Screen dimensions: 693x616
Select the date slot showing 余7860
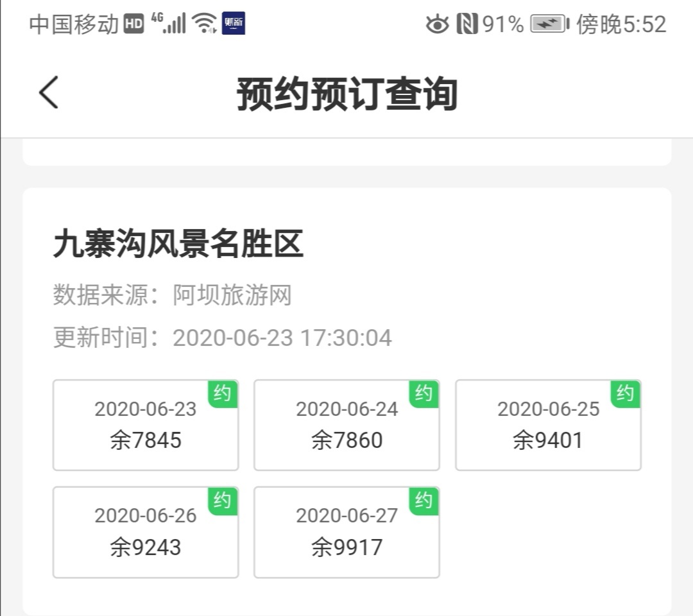click(x=346, y=425)
